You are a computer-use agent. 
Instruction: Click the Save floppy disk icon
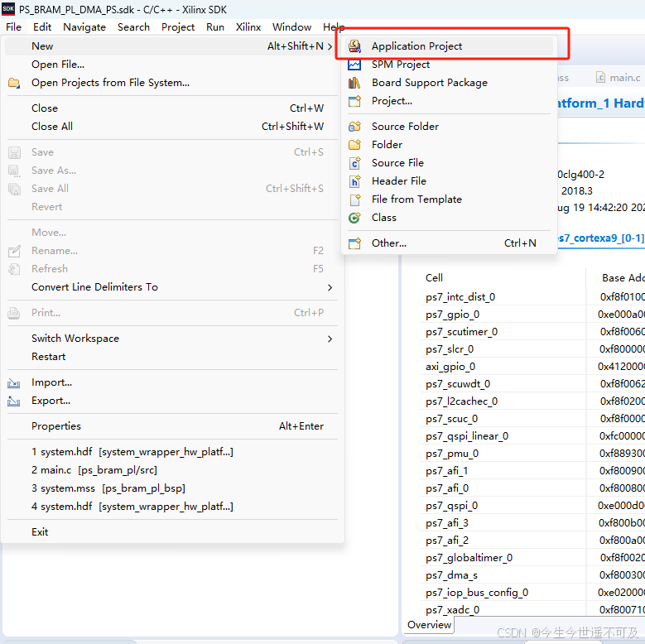(14, 152)
